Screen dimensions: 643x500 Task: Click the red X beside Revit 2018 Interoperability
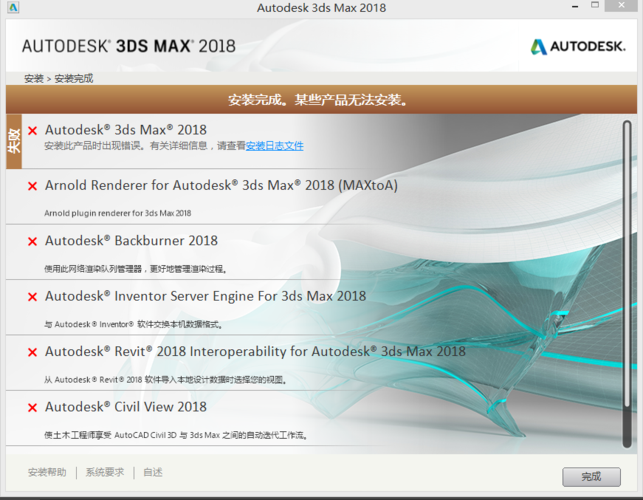pyautogui.click(x=32, y=352)
